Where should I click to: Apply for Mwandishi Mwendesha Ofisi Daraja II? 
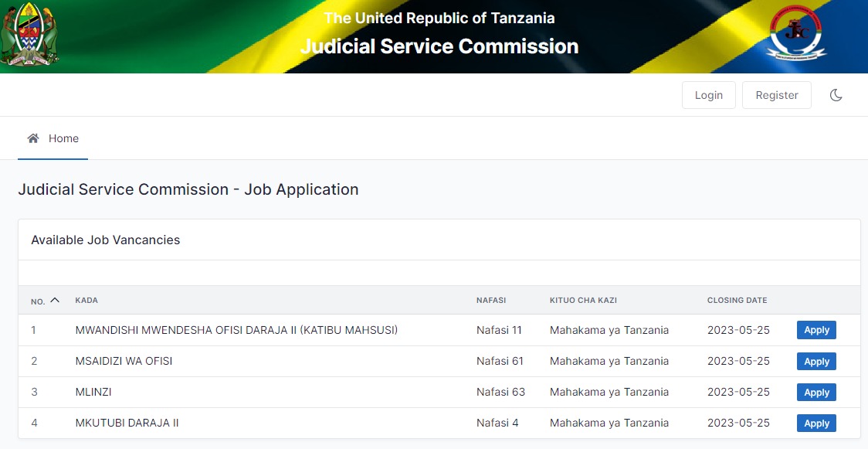coord(815,330)
